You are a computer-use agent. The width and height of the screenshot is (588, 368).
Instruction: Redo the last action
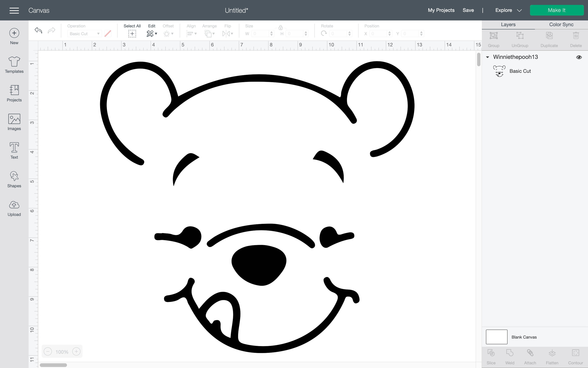[x=51, y=30]
